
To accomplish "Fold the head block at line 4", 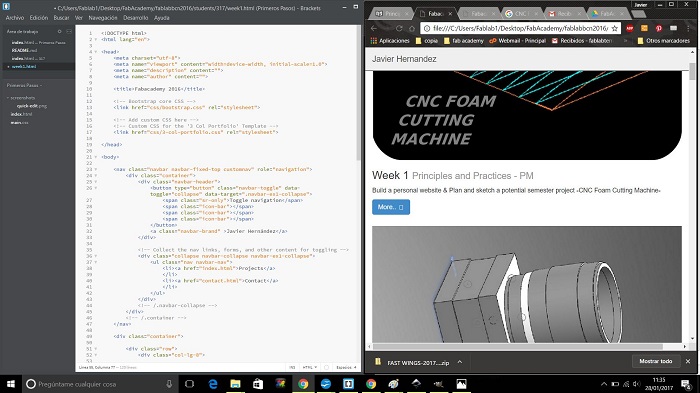I will (x=96, y=52).
